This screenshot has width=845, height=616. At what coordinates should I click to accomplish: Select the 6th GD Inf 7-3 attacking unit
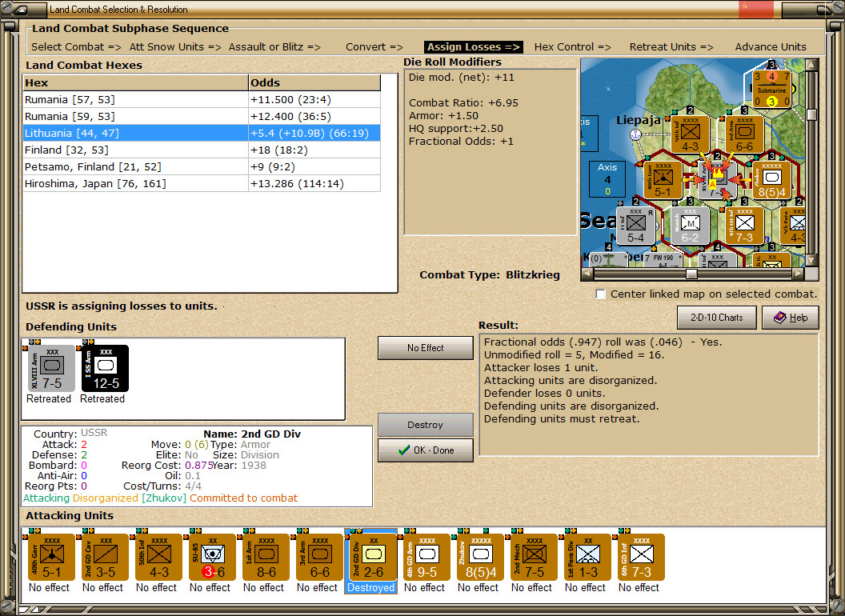[x=641, y=556]
